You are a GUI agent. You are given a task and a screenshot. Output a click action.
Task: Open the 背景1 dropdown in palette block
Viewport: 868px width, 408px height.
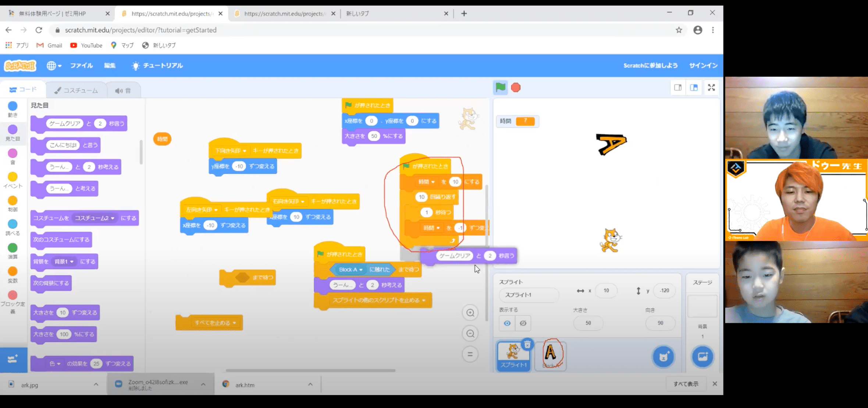click(x=64, y=261)
